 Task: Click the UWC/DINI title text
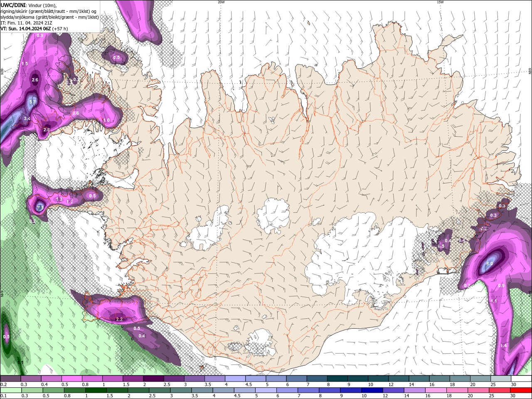pyautogui.click(x=12, y=5)
